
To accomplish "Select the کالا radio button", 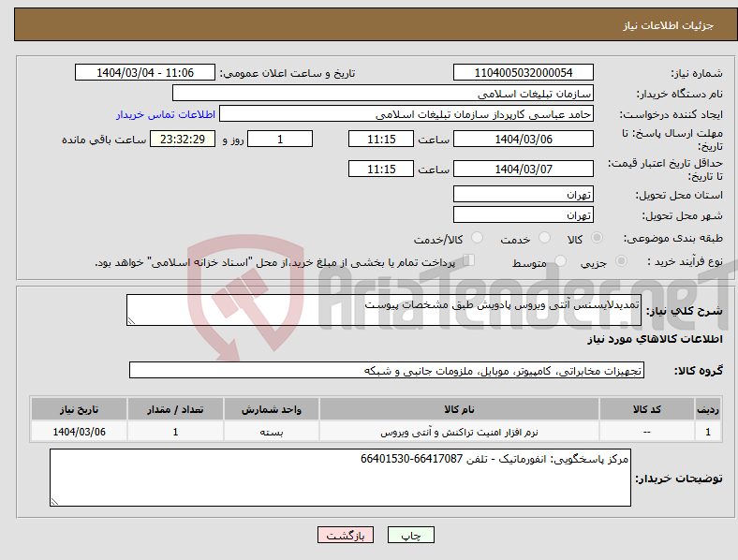I will pos(597,238).
